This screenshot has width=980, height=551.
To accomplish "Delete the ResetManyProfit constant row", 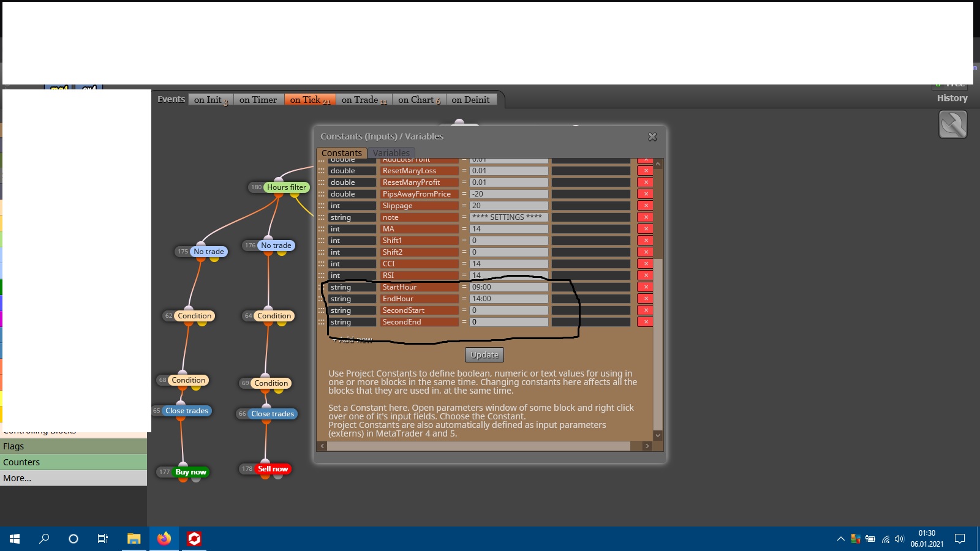I will pyautogui.click(x=645, y=182).
